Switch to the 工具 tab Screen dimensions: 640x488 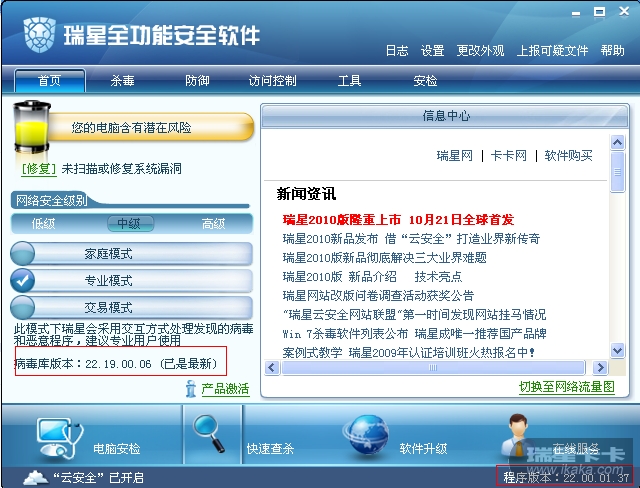click(349, 80)
